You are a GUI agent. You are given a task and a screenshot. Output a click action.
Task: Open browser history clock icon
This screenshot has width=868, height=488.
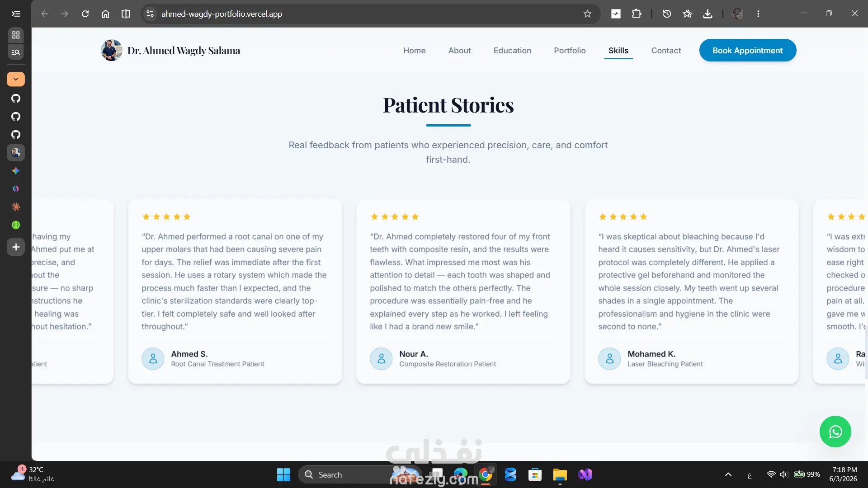point(667,14)
